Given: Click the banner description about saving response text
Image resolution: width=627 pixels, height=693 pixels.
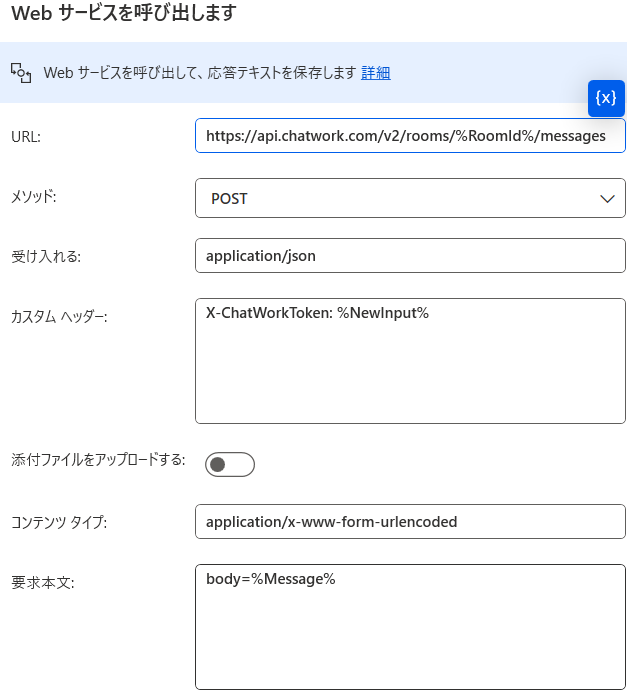Looking at the screenshot, I should [200, 73].
